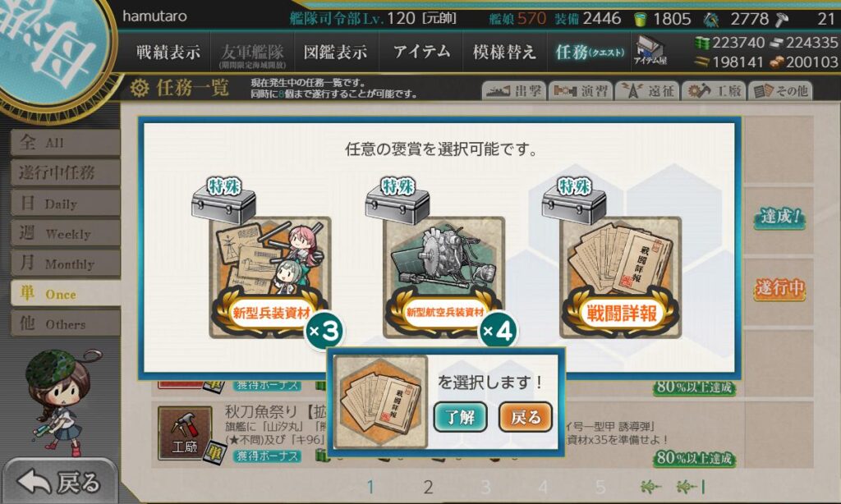
Task: Filter quests by 演習 tab
Action: point(581,90)
